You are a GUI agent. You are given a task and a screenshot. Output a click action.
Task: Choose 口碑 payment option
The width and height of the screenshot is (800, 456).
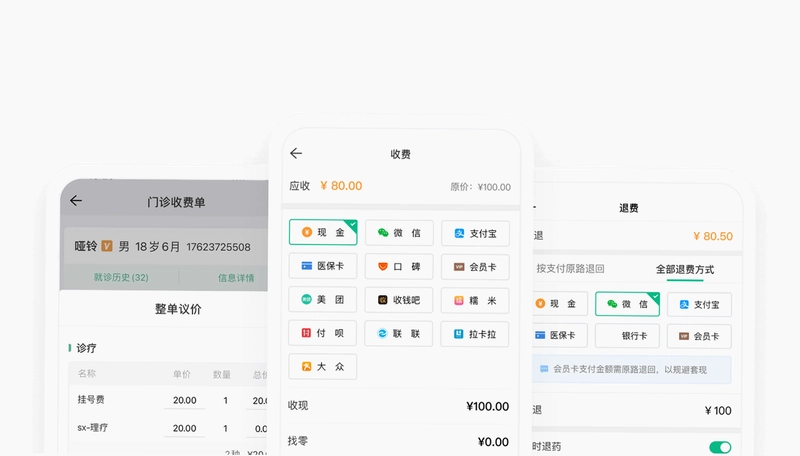point(399,266)
